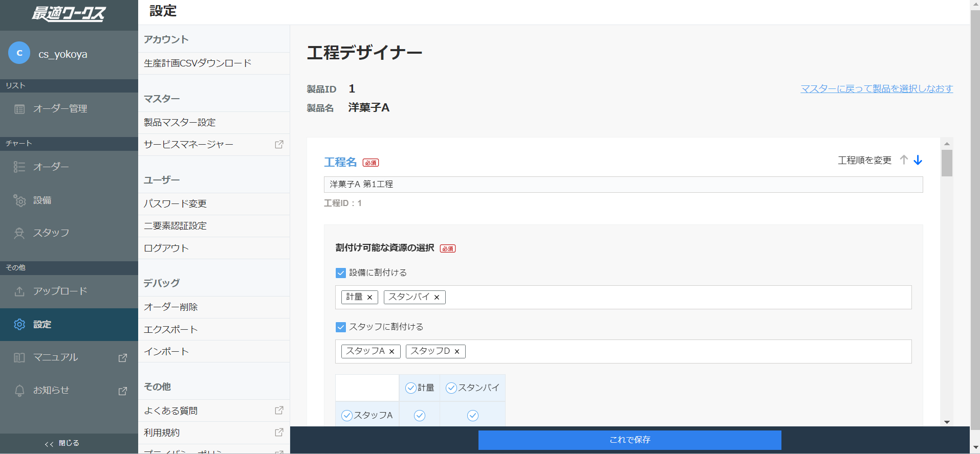Click the cs_yokoya user avatar
Viewport: 980px width, 454px height.
(x=19, y=53)
